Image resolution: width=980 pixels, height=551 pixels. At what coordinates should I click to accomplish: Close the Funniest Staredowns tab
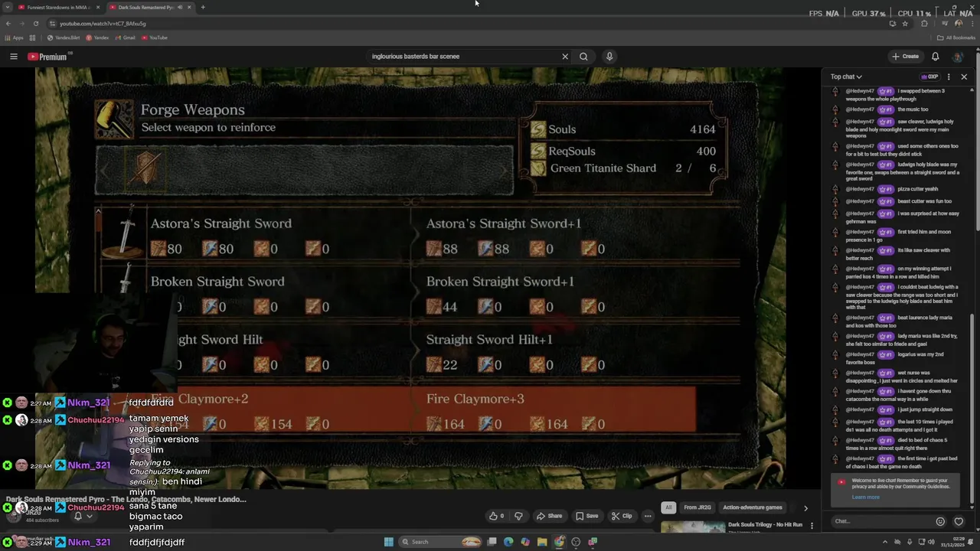(96, 7)
